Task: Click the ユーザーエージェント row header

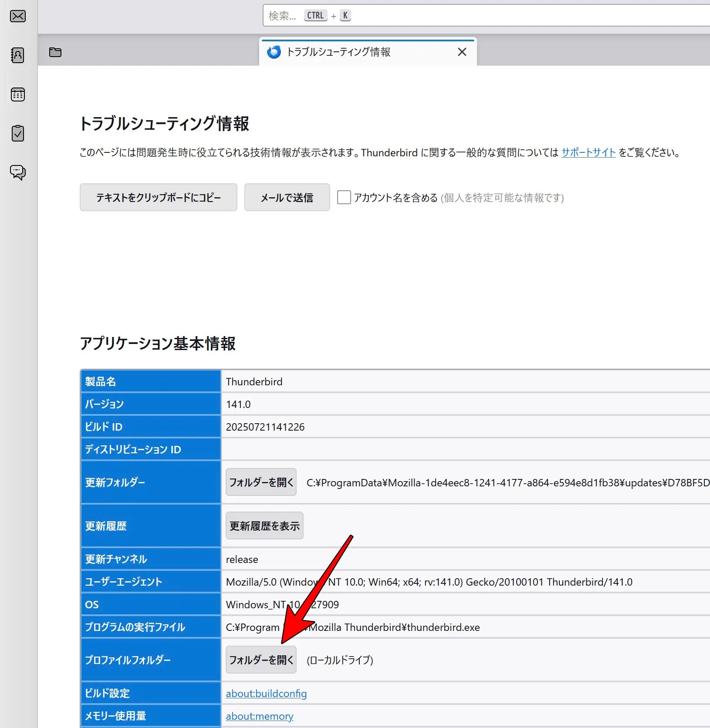Action: (151, 582)
